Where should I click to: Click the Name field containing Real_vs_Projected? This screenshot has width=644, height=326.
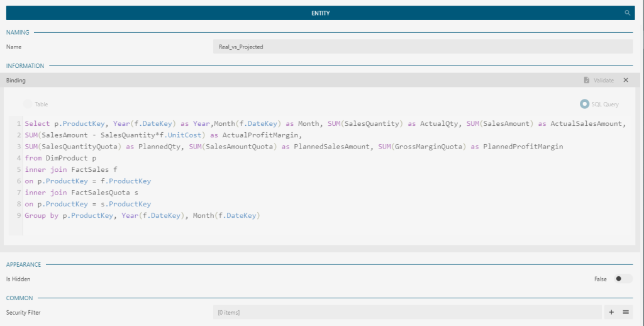pyautogui.click(x=423, y=47)
